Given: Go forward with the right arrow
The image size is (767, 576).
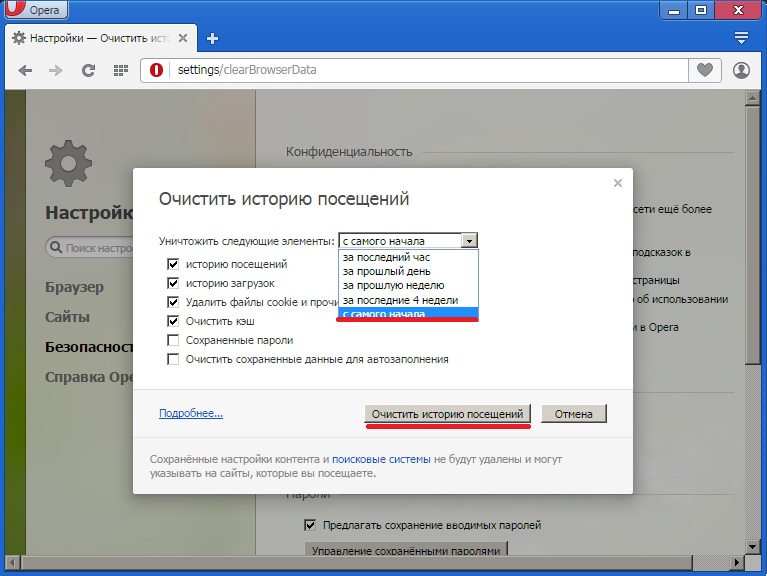Looking at the screenshot, I should (x=56, y=70).
